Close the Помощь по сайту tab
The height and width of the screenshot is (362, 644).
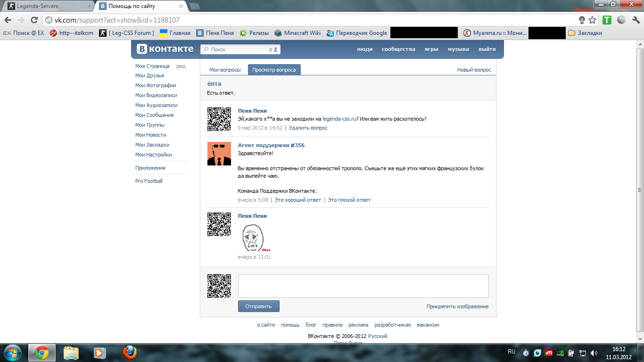(181, 6)
